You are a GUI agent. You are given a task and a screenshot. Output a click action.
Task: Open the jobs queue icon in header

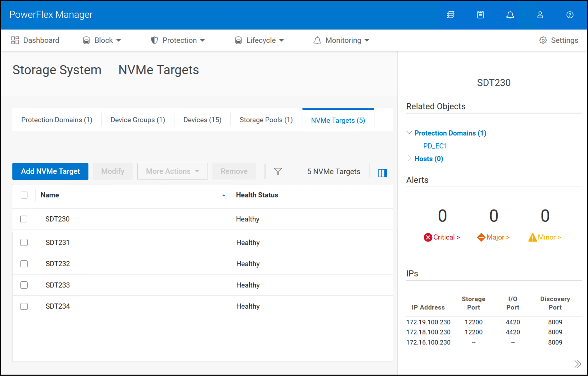point(450,15)
